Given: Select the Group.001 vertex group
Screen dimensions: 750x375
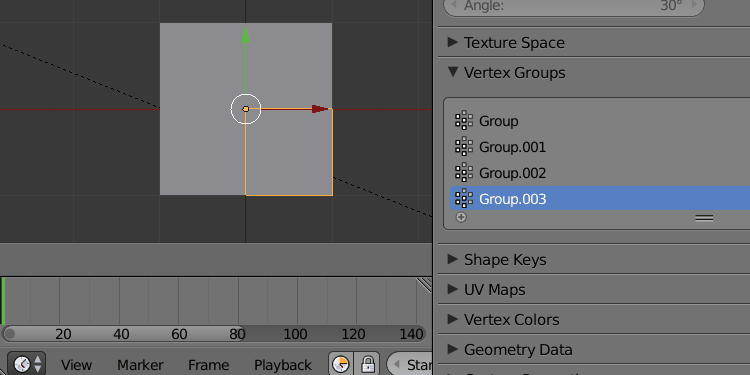Looking at the screenshot, I should pos(600,146).
